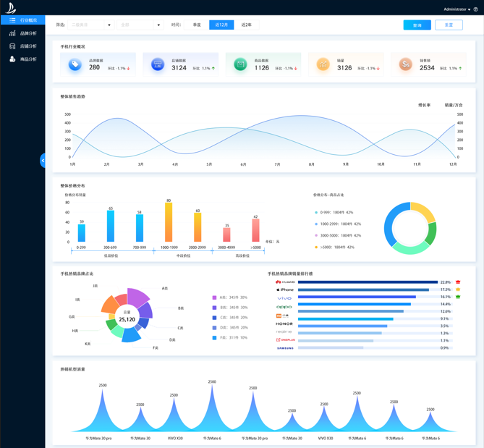Image resolution: width=484 pixels, height=448 pixels.
Task: Click the database icon beside 店铺分析
Action: point(12,46)
